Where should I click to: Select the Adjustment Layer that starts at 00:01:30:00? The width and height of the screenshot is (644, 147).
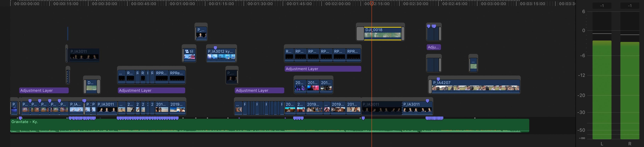click(x=259, y=90)
